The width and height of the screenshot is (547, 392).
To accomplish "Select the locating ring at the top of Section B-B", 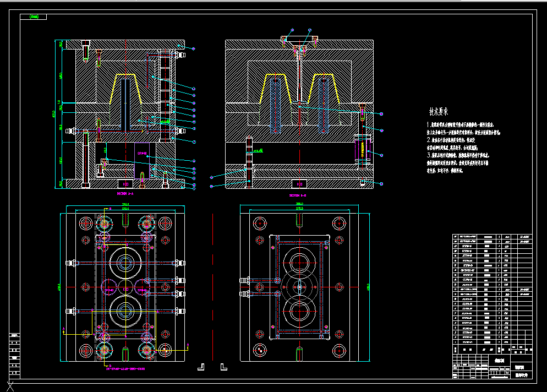I will coord(299,39).
